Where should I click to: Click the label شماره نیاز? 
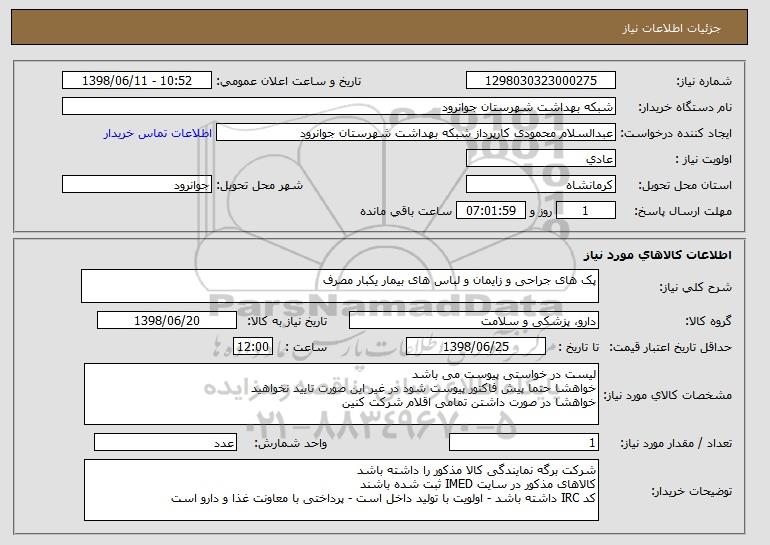[x=704, y=81]
